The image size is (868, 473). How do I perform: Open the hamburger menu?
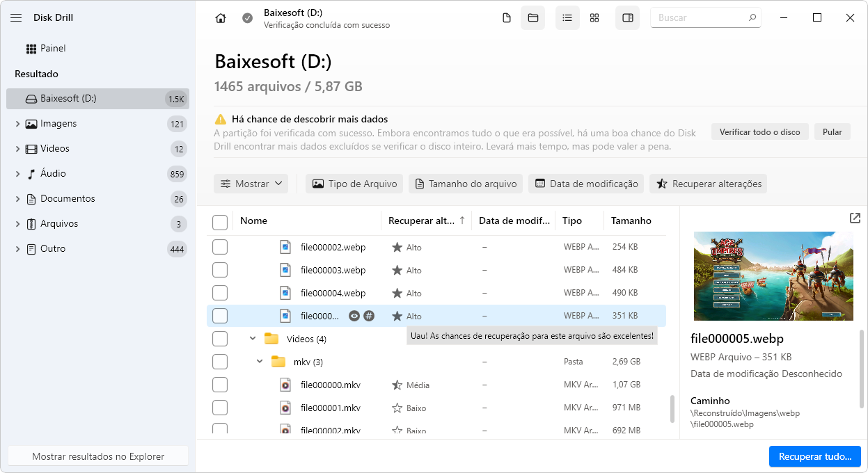pyautogui.click(x=16, y=18)
